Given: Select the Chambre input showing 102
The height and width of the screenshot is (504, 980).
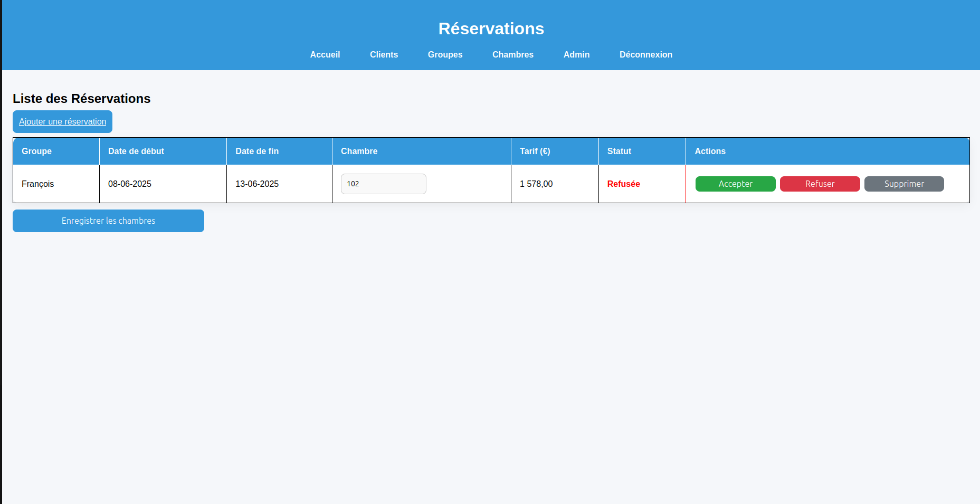Looking at the screenshot, I should tap(384, 184).
